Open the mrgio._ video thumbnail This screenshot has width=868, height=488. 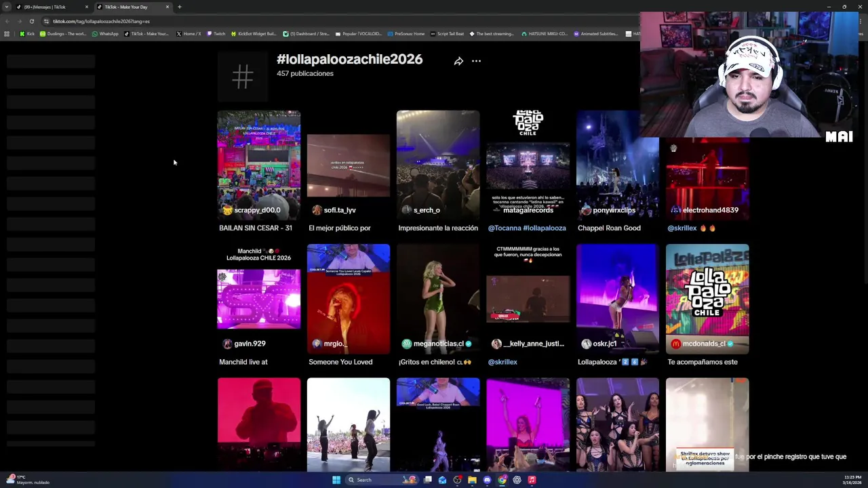click(348, 299)
